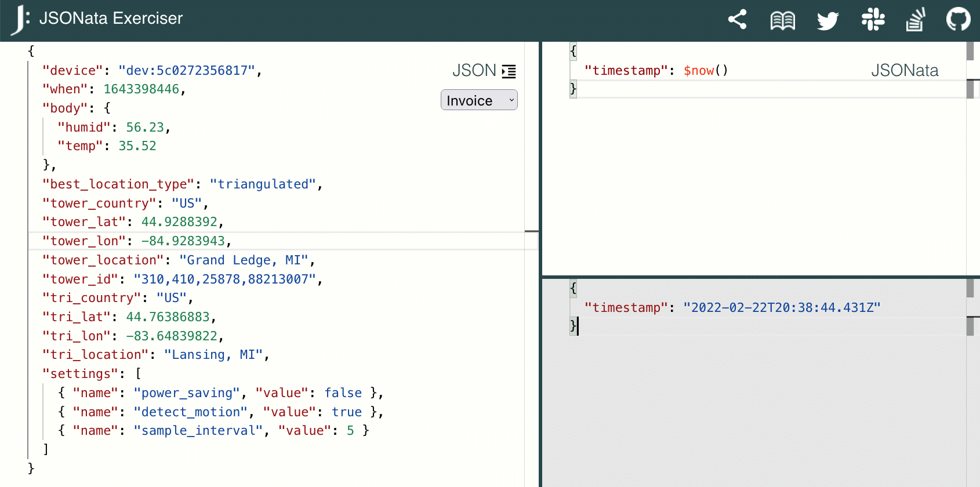Click the "body" key
This screenshot has width=980, height=487.
coord(65,108)
